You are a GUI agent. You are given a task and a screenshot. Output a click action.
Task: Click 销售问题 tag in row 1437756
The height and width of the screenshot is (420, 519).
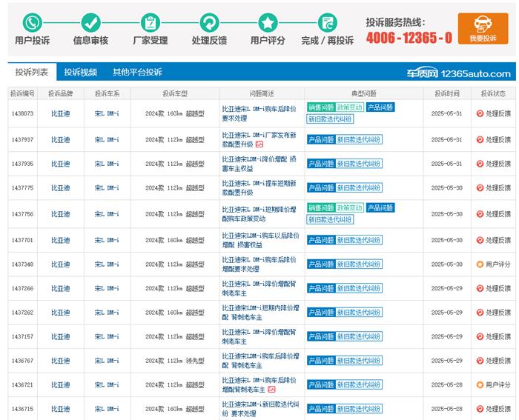click(x=321, y=207)
